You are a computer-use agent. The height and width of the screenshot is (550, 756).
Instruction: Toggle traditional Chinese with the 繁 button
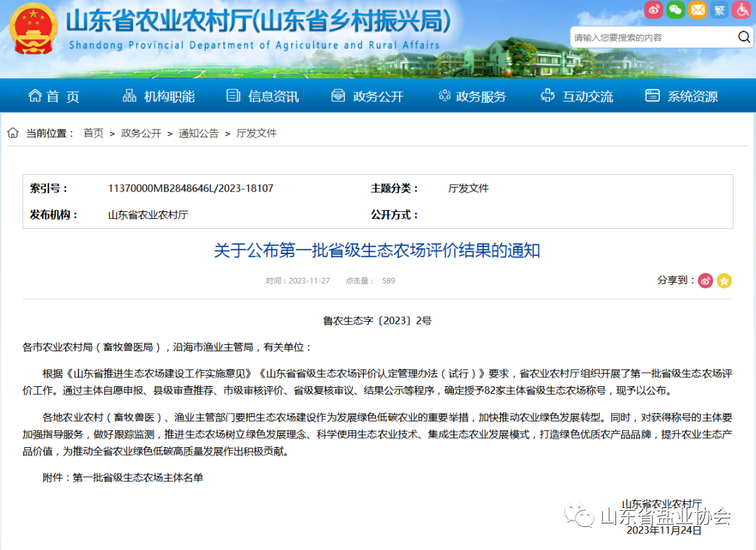point(719,10)
